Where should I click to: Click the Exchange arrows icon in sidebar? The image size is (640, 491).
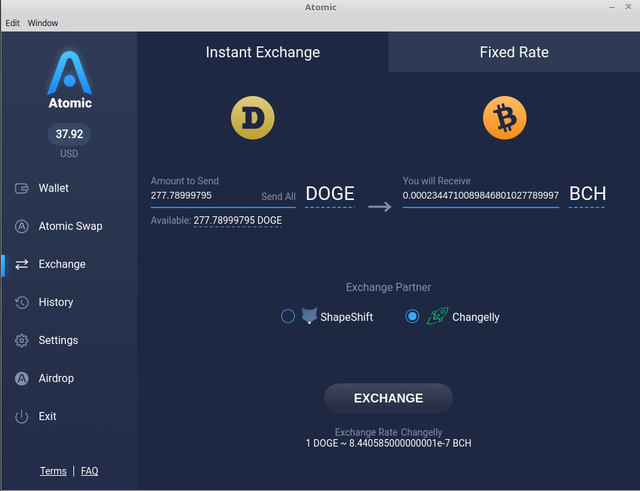click(22, 264)
